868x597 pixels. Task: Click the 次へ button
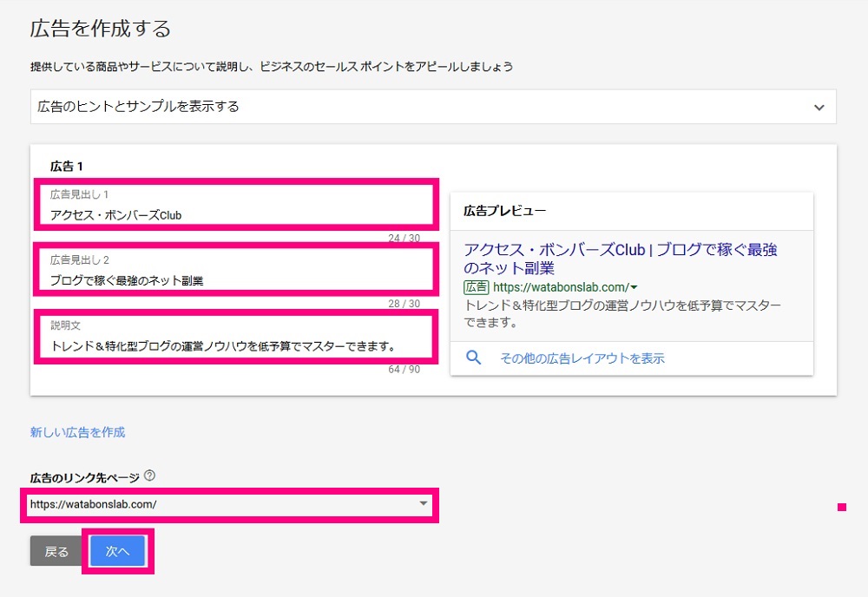click(x=117, y=551)
